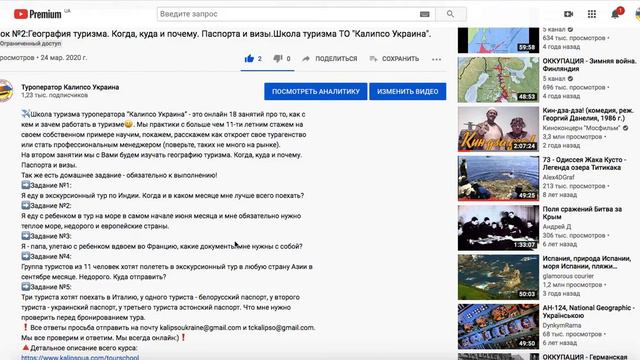
Task: Open glamorous courier channel name
Action: coord(568,276)
